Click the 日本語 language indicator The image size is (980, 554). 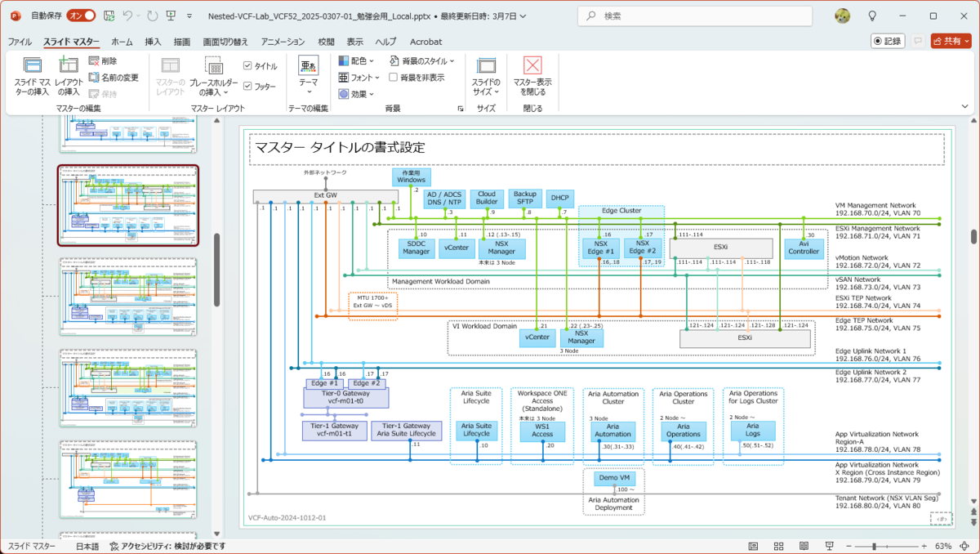(87, 546)
